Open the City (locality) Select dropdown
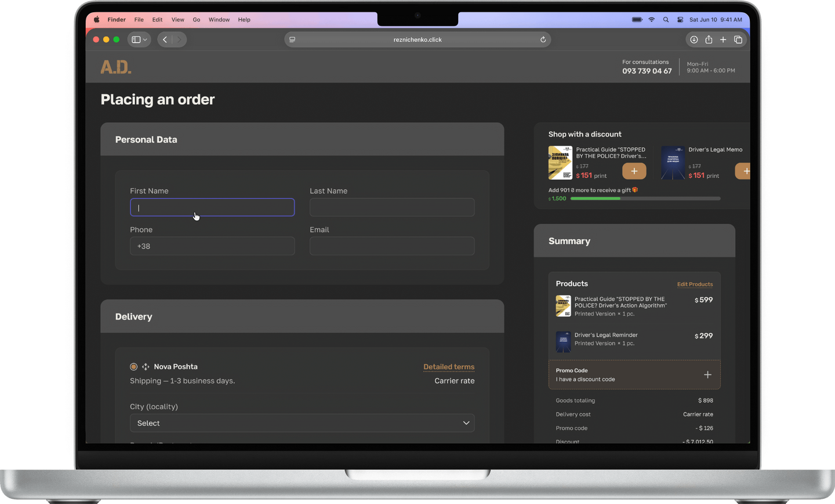Screen dimensions: 835x504 click(302, 423)
